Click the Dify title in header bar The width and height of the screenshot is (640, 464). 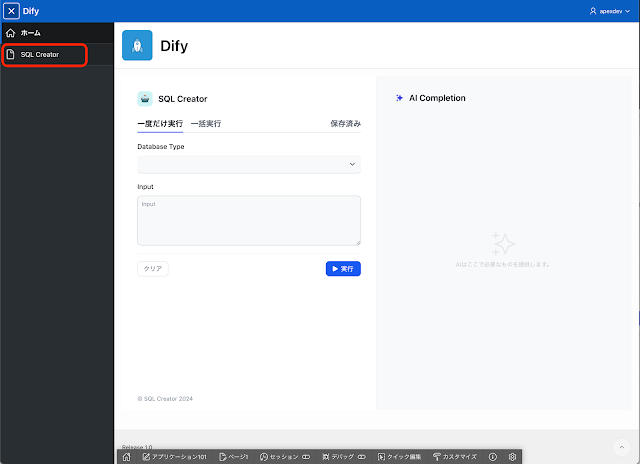[x=31, y=11]
